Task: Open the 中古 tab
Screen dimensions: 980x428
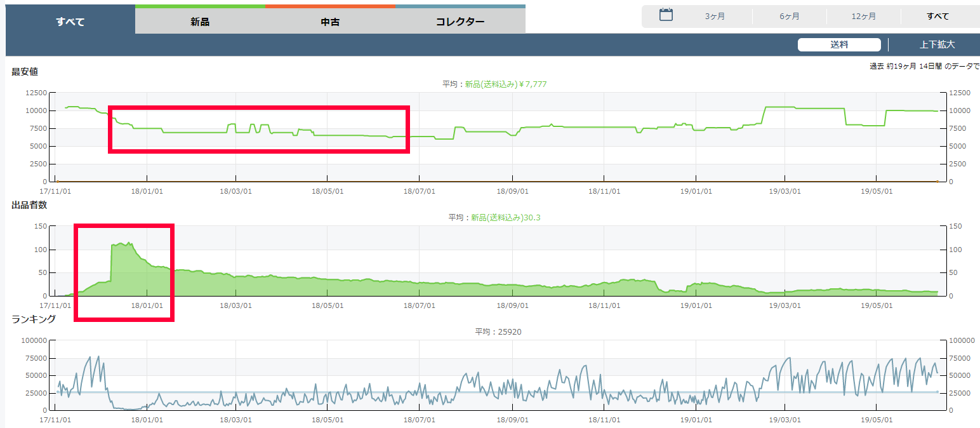Action: 330,22
